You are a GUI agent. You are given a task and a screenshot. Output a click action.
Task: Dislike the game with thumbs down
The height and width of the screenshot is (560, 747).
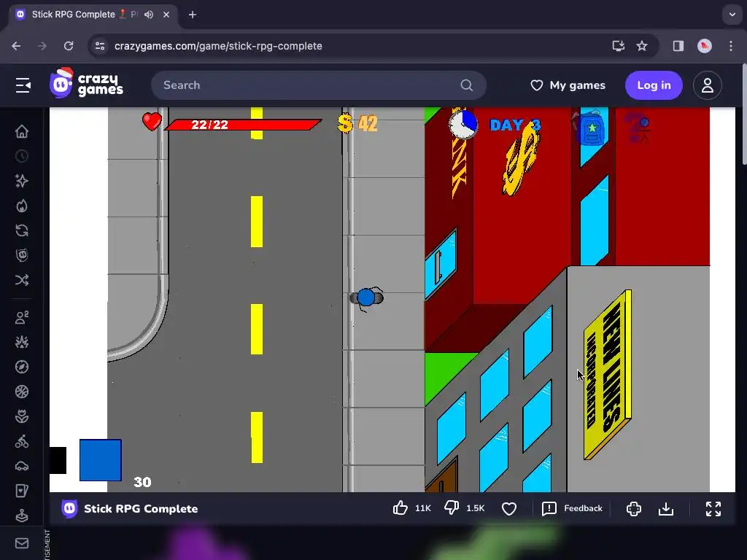(451, 508)
